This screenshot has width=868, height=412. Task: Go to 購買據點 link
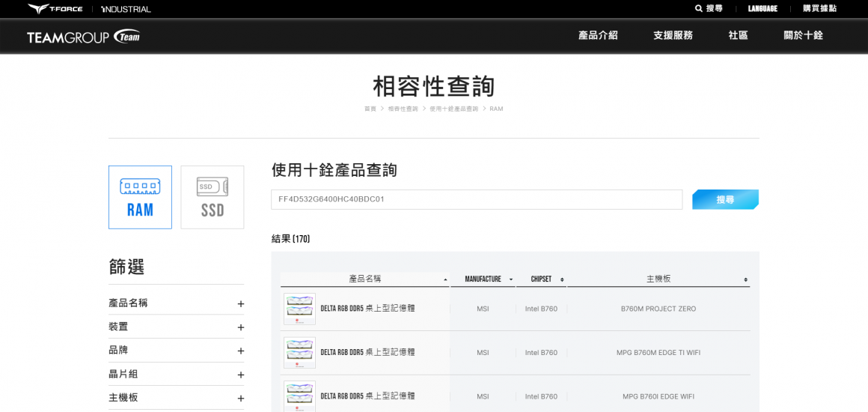[x=819, y=8]
